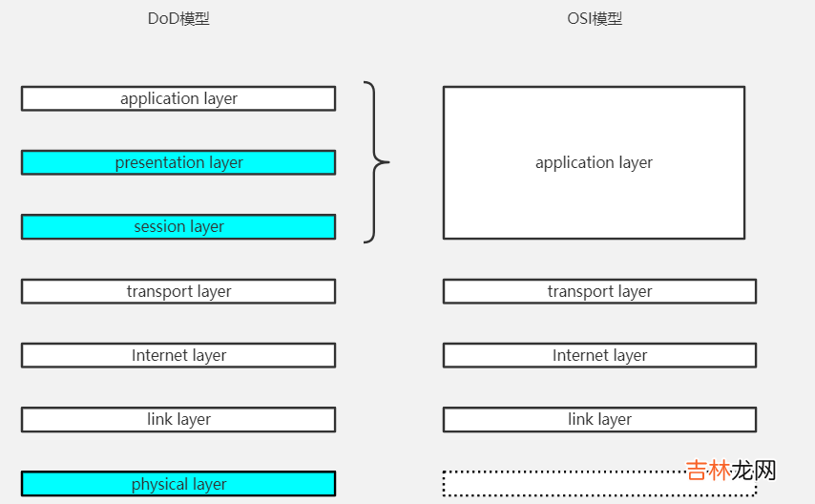Select the left application layer box
The width and height of the screenshot is (815, 504).
178,98
